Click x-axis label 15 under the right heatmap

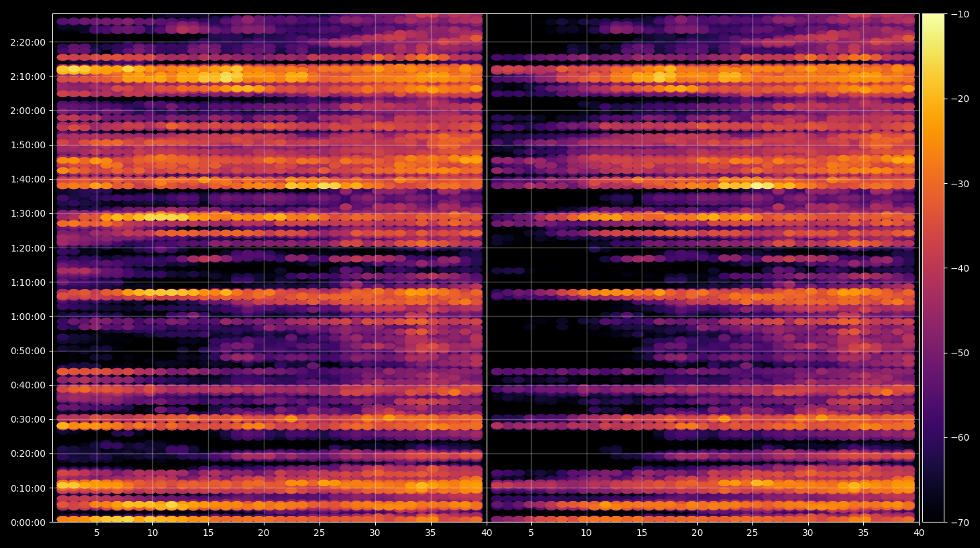pyautogui.click(x=642, y=533)
